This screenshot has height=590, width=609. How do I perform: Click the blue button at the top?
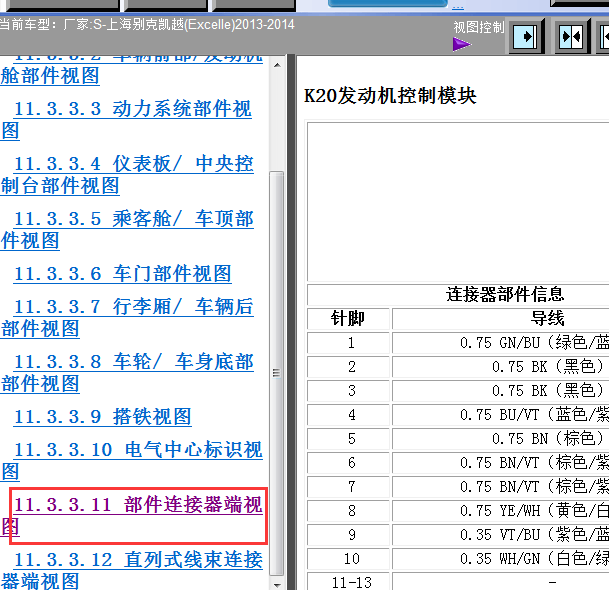[x=388, y=3]
